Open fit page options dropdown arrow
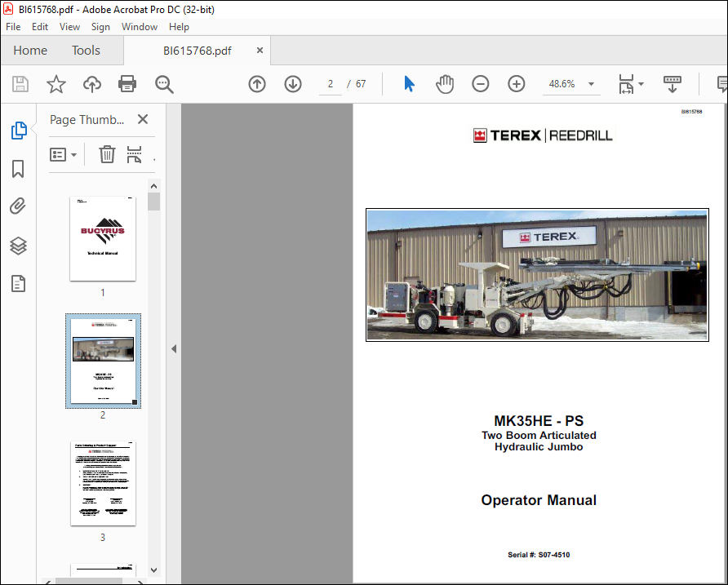 pos(641,84)
